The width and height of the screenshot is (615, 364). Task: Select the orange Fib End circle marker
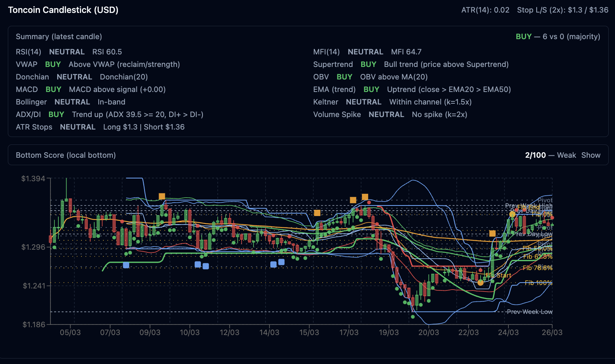click(512, 214)
